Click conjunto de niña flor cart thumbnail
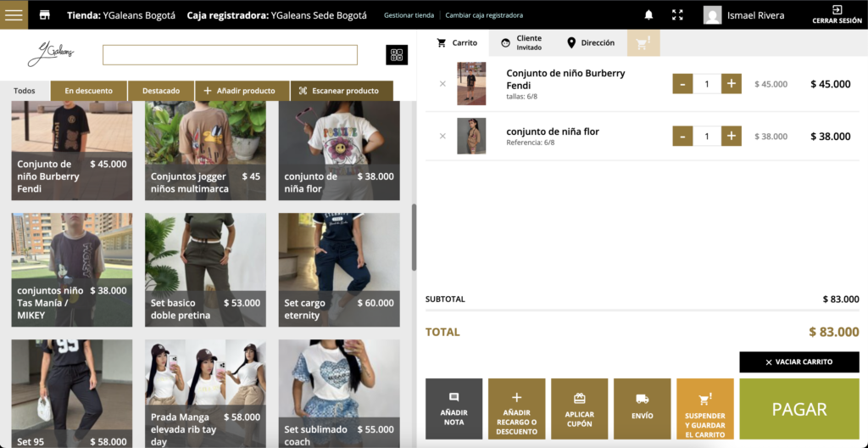868x448 pixels. point(471,136)
